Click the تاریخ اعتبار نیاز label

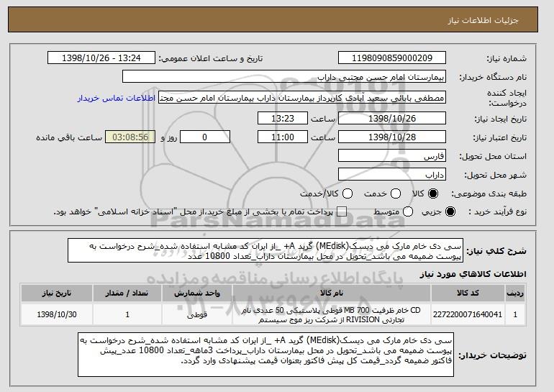coord(500,137)
